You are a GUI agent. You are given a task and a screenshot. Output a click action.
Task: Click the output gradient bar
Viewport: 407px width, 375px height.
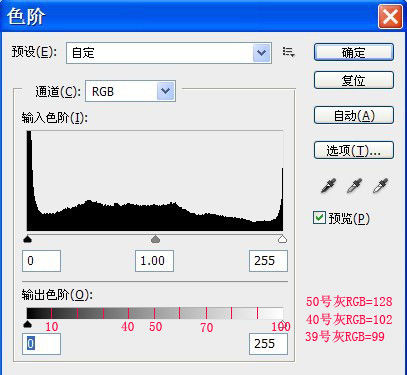(x=155, y=313)
